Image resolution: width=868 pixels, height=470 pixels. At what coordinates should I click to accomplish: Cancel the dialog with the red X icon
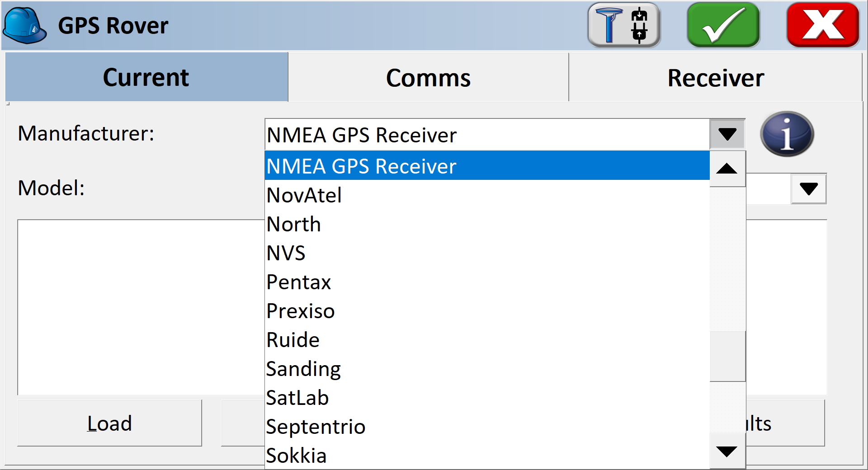(x=823, y=25)
